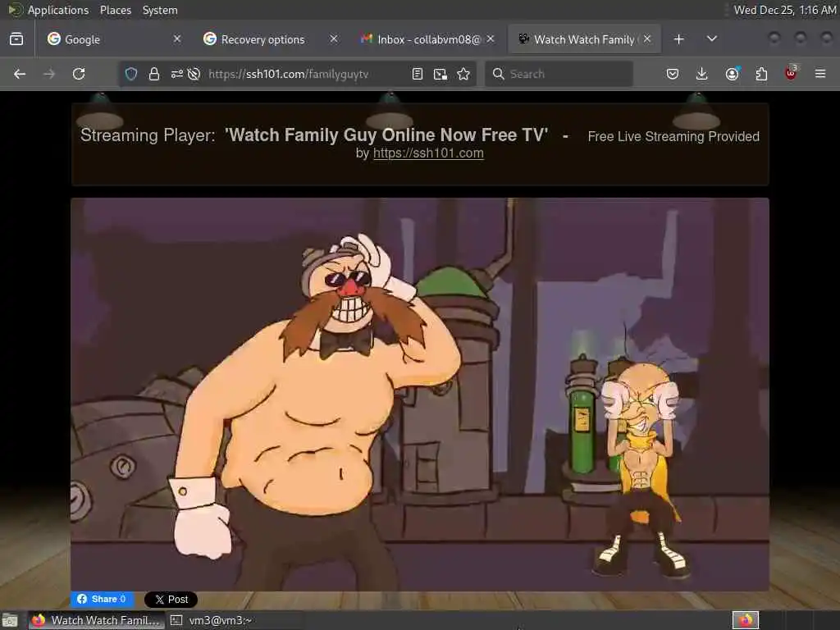The height and width of the screenshot is (630, 840).
Task: Open Firefox View icon left of the tabs
Action: point(16,39)
